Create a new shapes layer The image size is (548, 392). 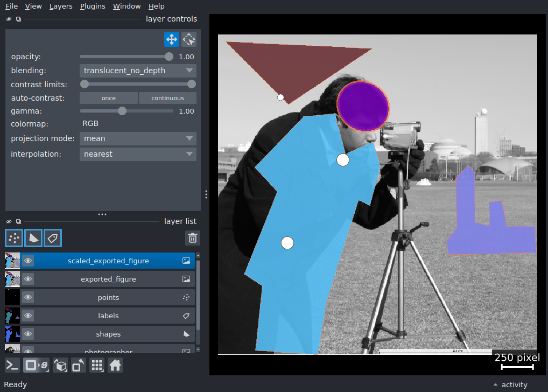(33, 238)
